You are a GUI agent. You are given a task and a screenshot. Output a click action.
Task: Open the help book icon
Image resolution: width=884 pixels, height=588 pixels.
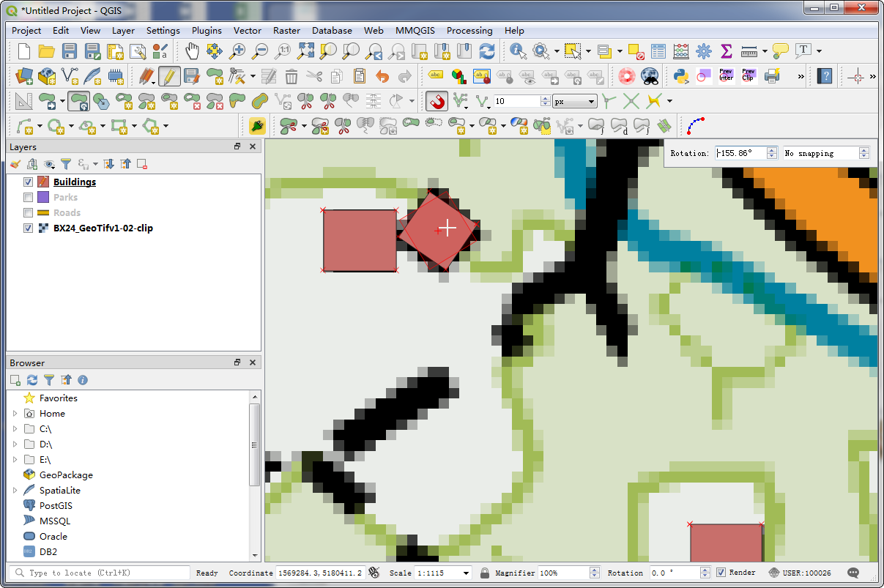[x=825, y=75]
